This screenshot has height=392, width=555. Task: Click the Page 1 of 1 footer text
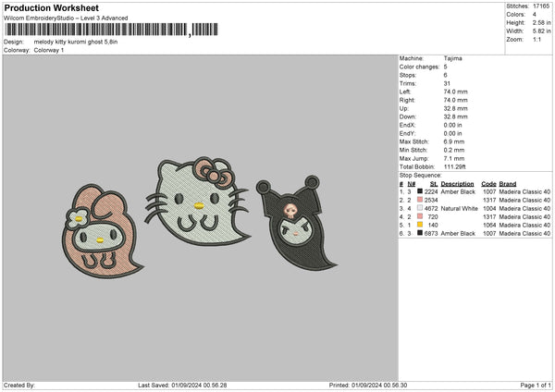tap(536, 386)
